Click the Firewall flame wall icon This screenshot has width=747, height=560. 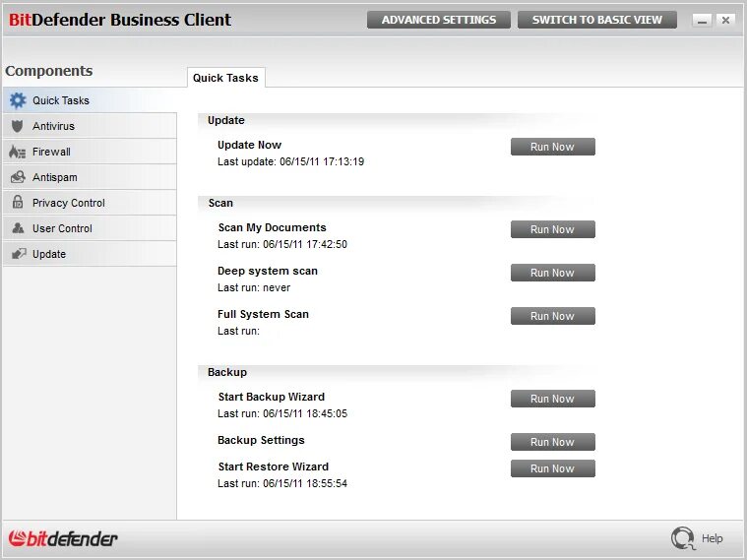coord(18,152)
